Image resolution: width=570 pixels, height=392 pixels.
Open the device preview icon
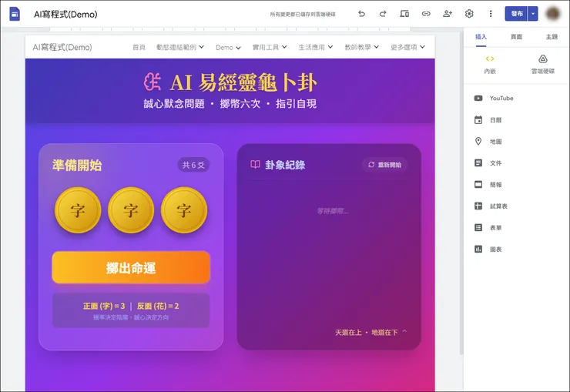coord(404,14)
